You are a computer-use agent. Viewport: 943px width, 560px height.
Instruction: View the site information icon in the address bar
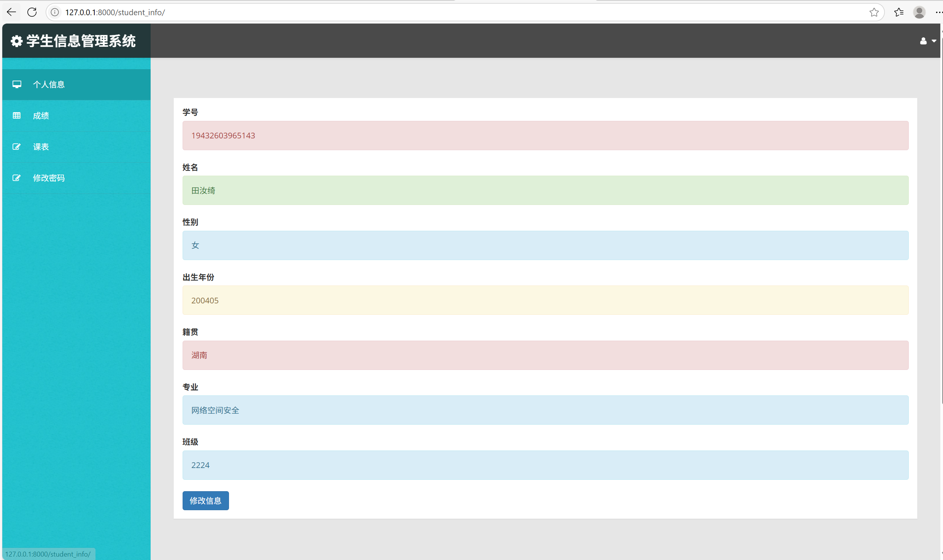click(55, 12)
